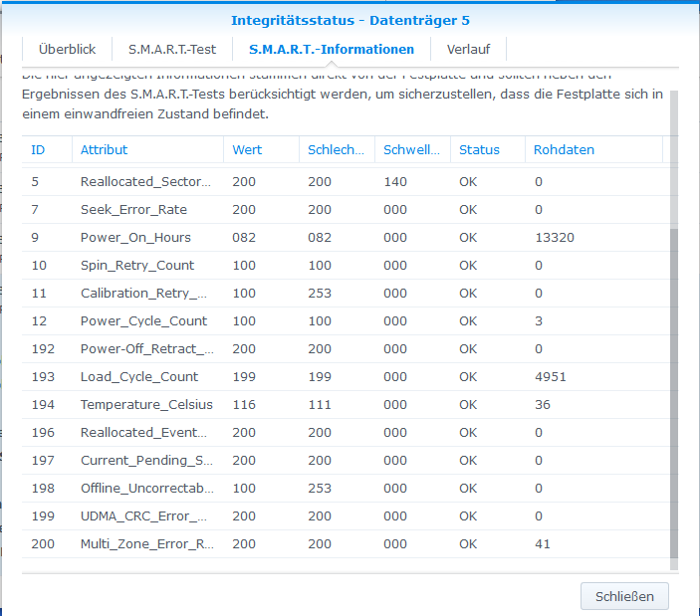Select the Reallocated_Sector... attribute row
700x616 pixels.
[347, 182]
